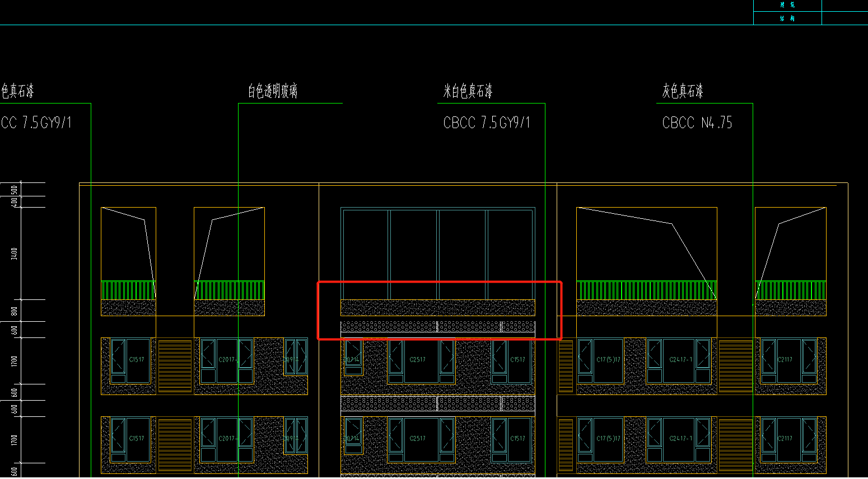This screenshot has height=479, width=868.
Task: Select lower-row C2517 window label
Action: [417, 439]
